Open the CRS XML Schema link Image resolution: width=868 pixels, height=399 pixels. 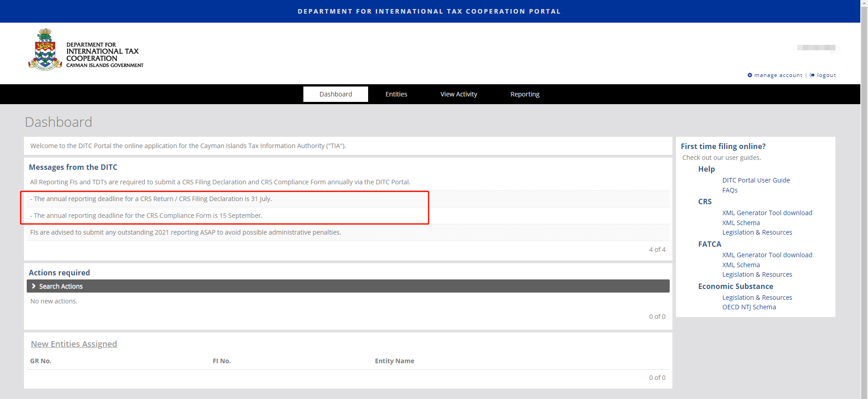click(741, 223)
